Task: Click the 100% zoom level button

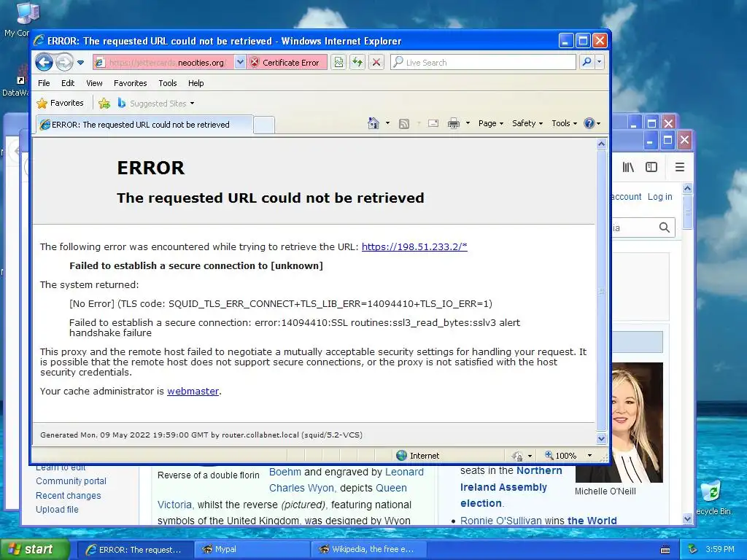Action: click(561, 456)
